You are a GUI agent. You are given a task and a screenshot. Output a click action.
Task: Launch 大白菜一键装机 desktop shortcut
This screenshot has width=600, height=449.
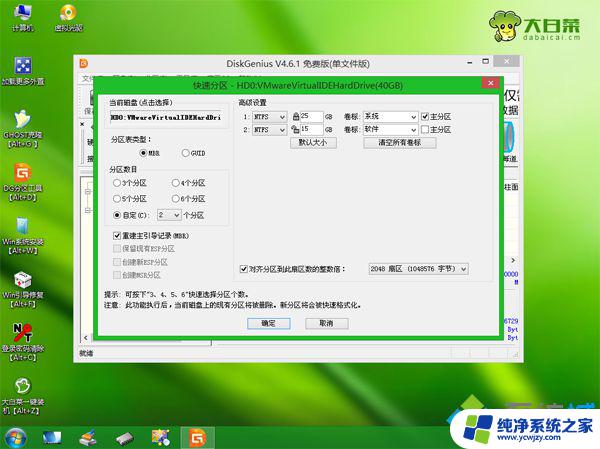tap(23, 397)
